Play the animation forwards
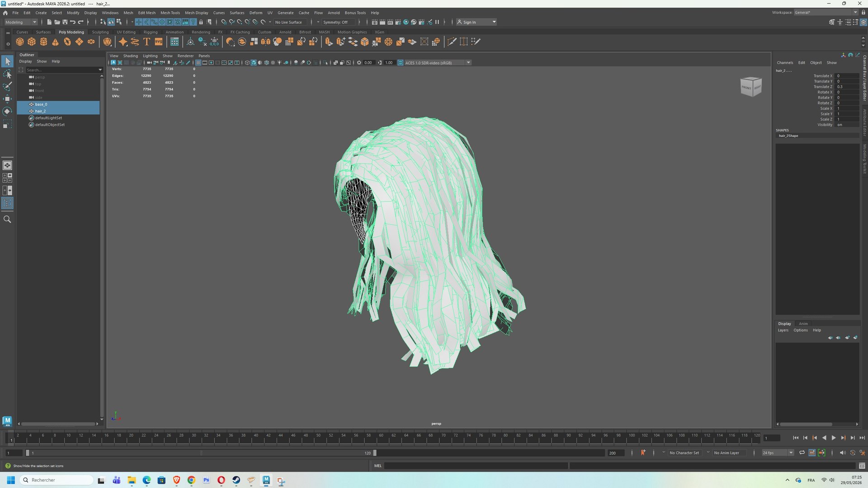This screenshot has width=868, height=488. [834, 438]
